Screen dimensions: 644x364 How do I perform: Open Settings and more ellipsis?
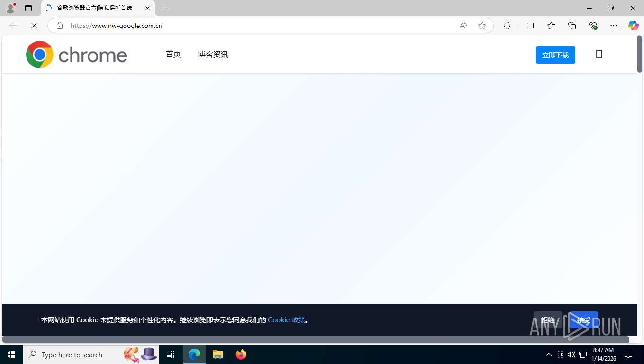click(614, 26)
